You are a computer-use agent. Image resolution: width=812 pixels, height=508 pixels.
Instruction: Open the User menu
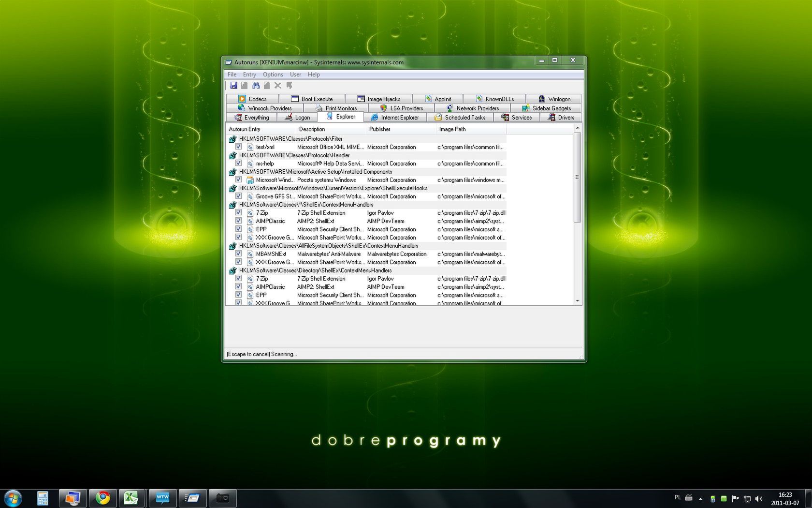295,75
